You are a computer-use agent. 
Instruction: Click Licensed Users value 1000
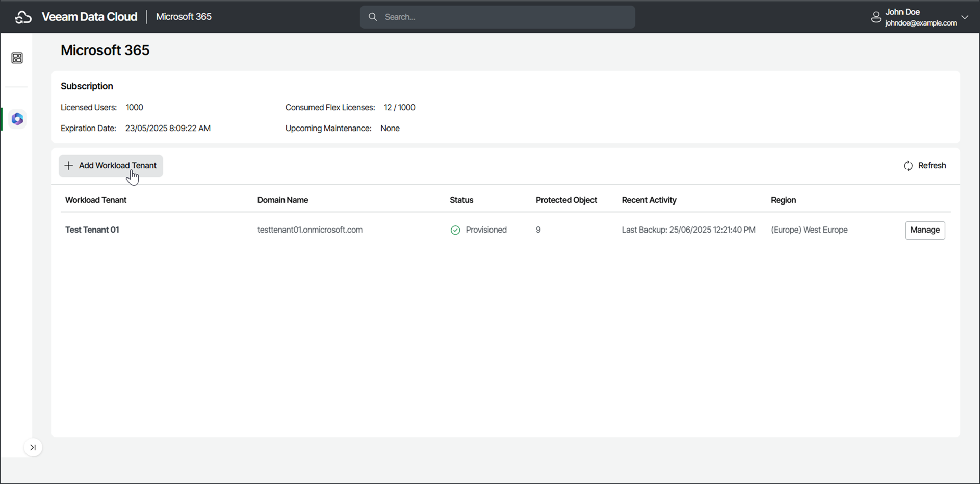(135, 108)
